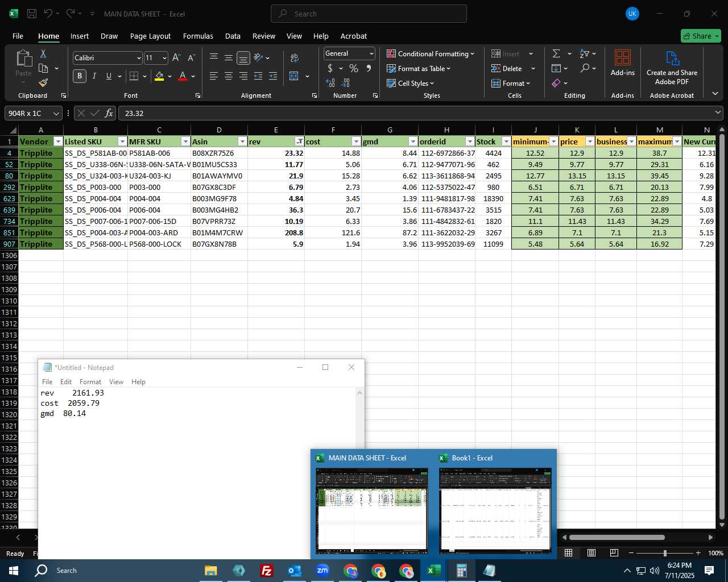Image resolution: width=728 pixels, height=582 pixels.
Task: Toggle Middle Align vertical alignment
Action: point(228,57)
